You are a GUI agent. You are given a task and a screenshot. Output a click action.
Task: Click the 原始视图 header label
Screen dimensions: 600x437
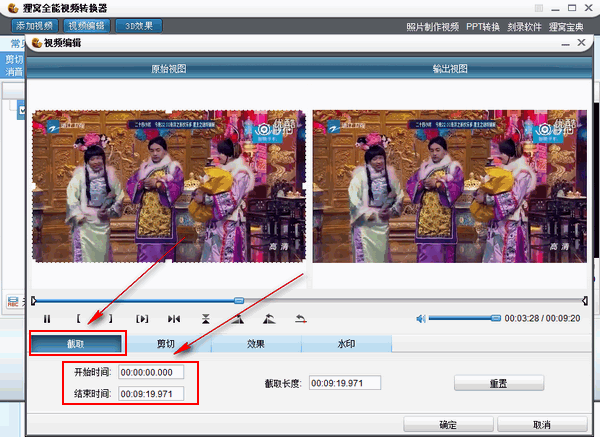tap(169, 69)
